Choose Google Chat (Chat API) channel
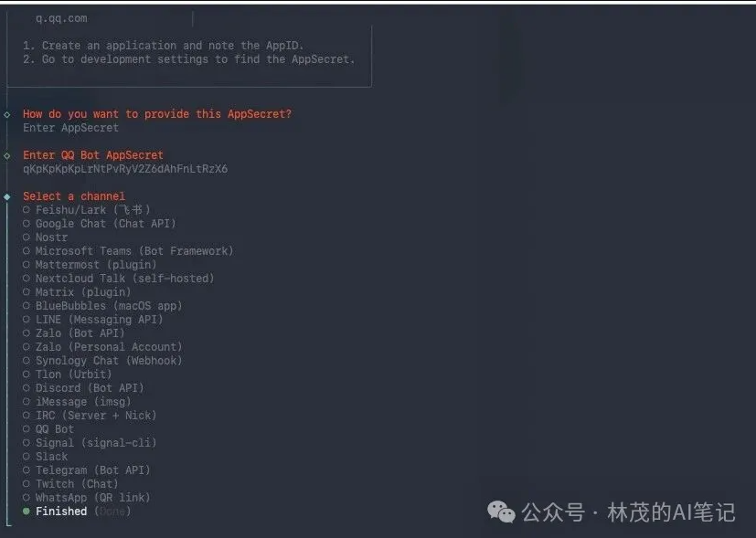The width and height of the screenshot is (756, 538). 105,224
